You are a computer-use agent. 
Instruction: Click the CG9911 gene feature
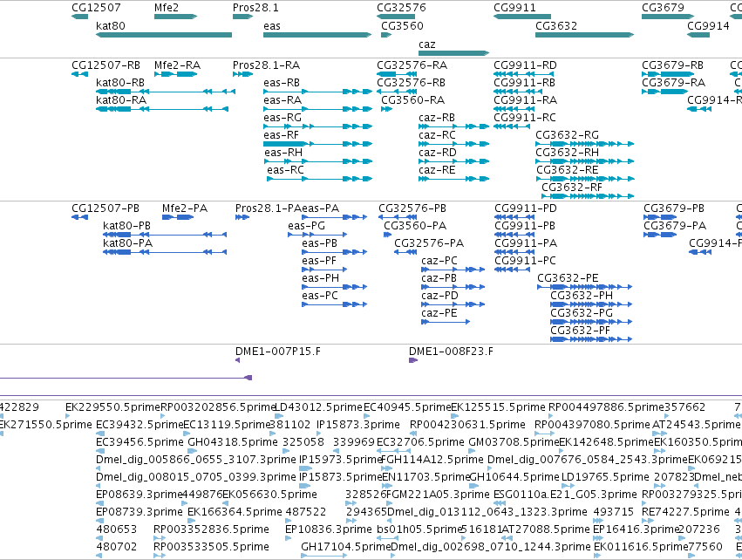(x=522, y=17)
